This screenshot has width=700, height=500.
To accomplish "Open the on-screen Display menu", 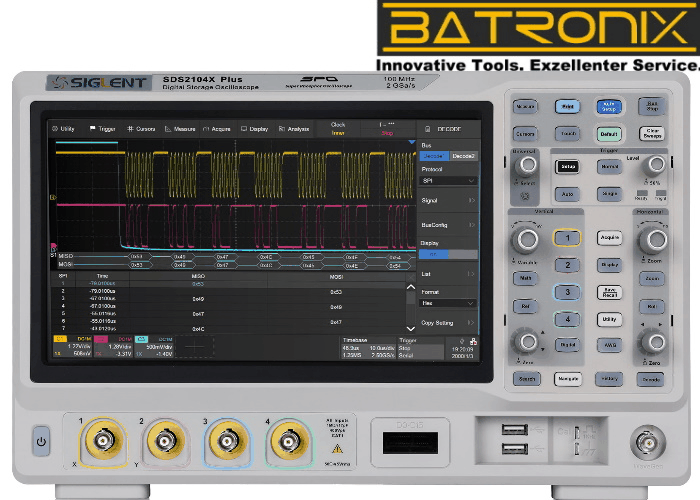I will coord(254,129).
